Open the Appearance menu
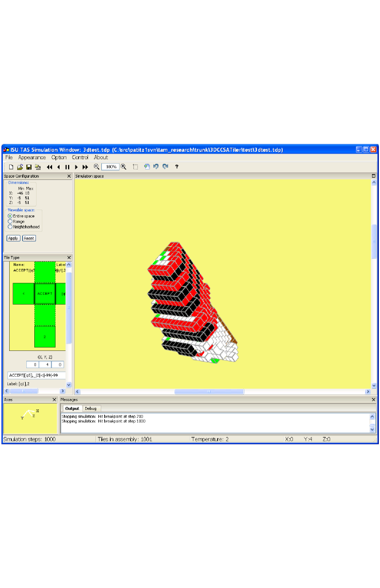The width and height of the screenshot is (380, 588). pyautogui.click(x=32, y=157)
